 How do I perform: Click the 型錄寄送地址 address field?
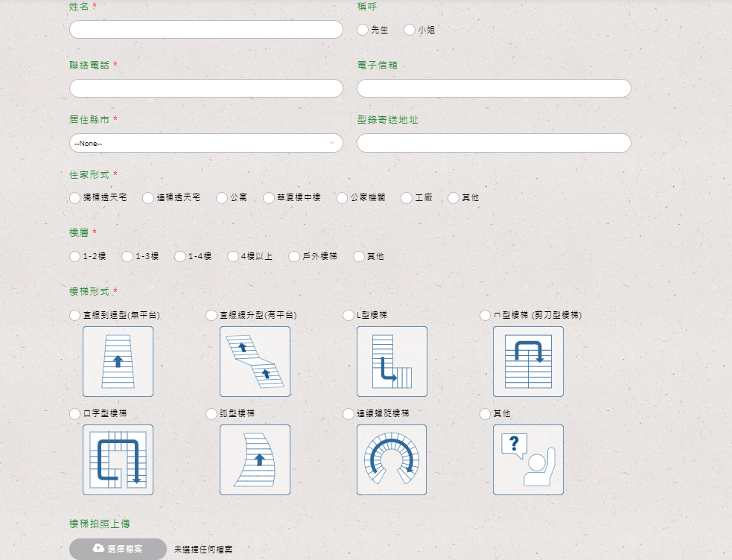click(x=494, y=143)
